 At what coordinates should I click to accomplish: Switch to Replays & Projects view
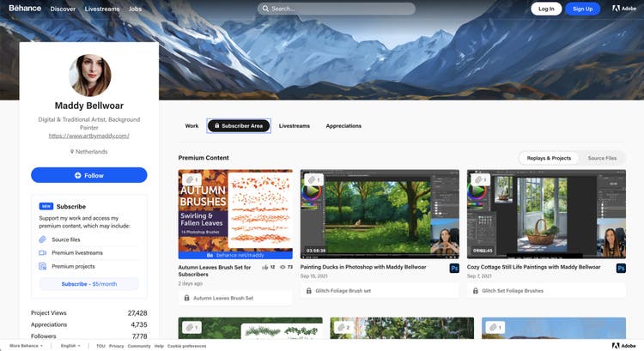click(x=549, y=158)
